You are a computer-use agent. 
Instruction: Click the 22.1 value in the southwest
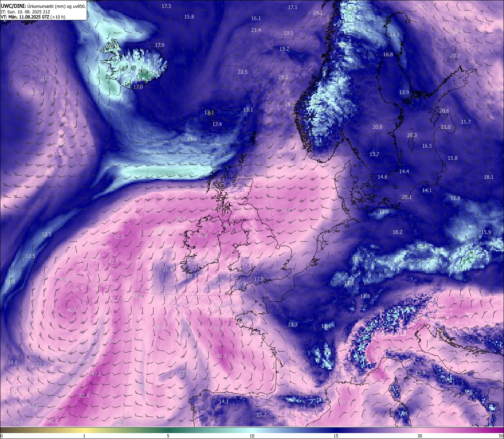coord(41,365)
